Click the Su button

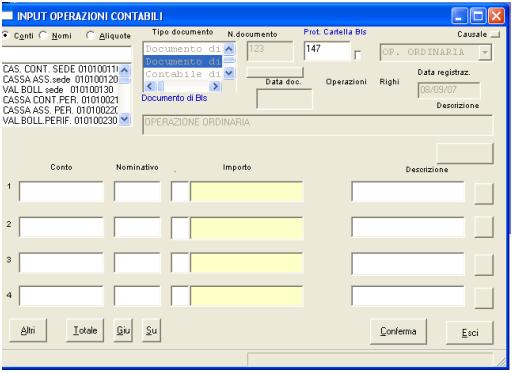151,330
